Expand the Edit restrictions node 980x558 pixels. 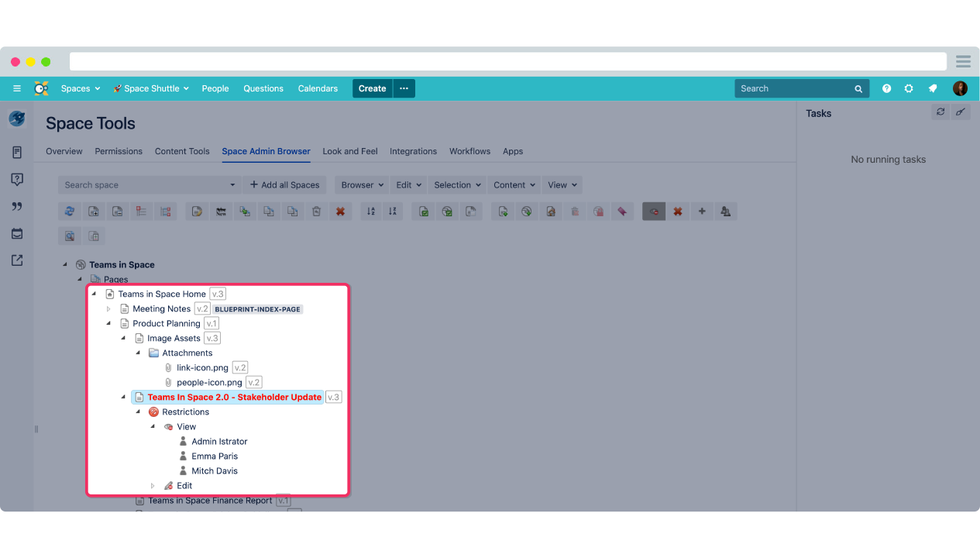point(153,485)
